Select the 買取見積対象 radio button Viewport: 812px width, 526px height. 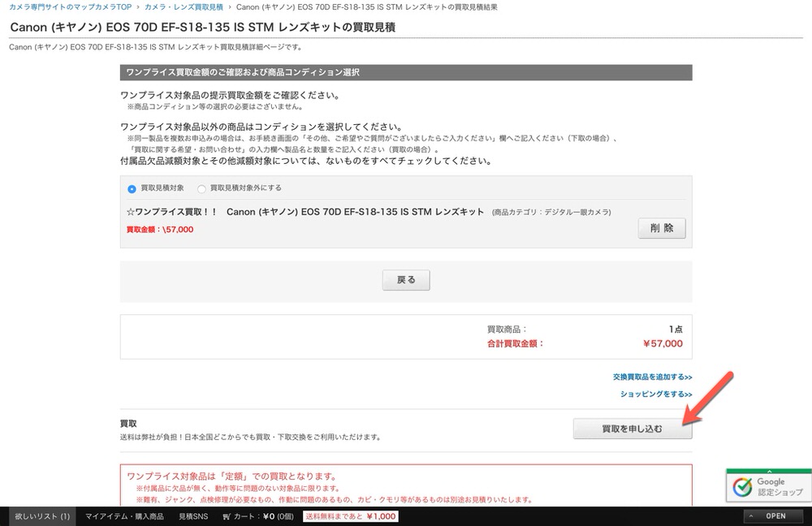132,189
